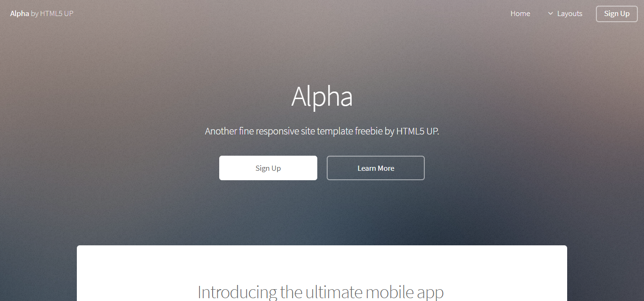Open the Layouts navigation menu

(565, 14)
